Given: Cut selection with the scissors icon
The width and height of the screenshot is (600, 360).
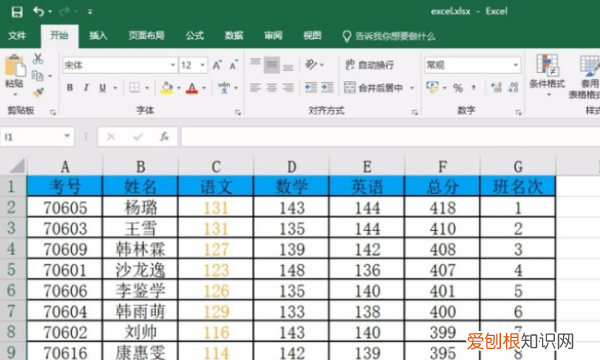Looking at the screenshot, I should click(38, 59).
